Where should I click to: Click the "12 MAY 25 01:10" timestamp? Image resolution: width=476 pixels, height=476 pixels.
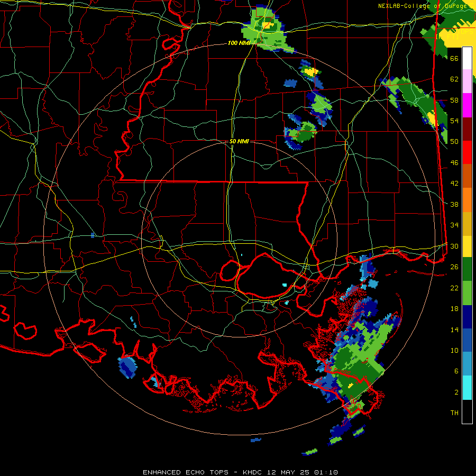(303, 472)
